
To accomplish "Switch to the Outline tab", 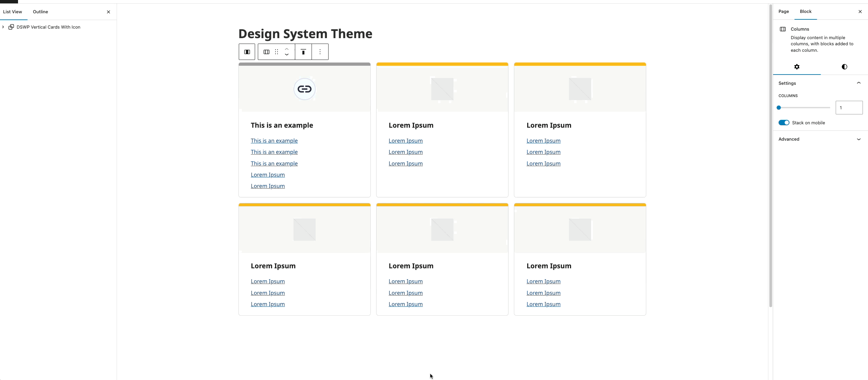I will tap(40, 12).
